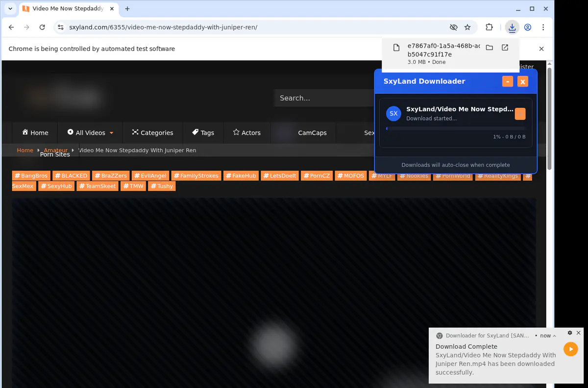Click the 1% - 0 B / 0 B status
This screenshot has height=388, width=588.
click(509, 137)
